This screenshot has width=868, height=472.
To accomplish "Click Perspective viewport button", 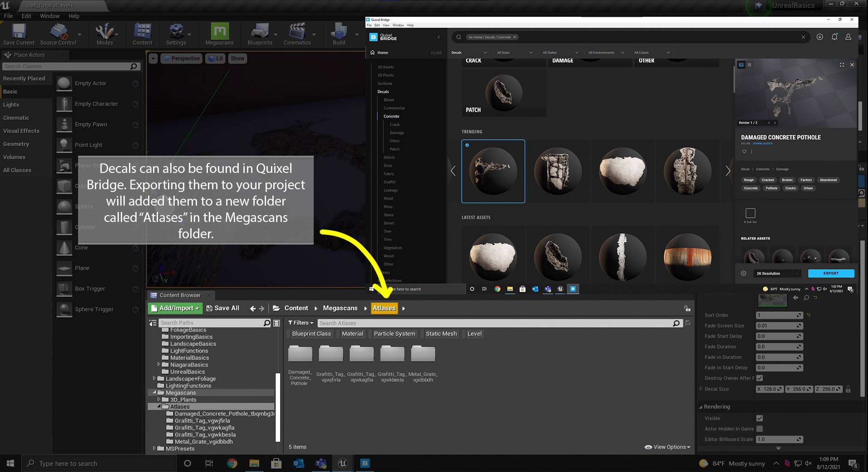I will [x=181, y=59].
